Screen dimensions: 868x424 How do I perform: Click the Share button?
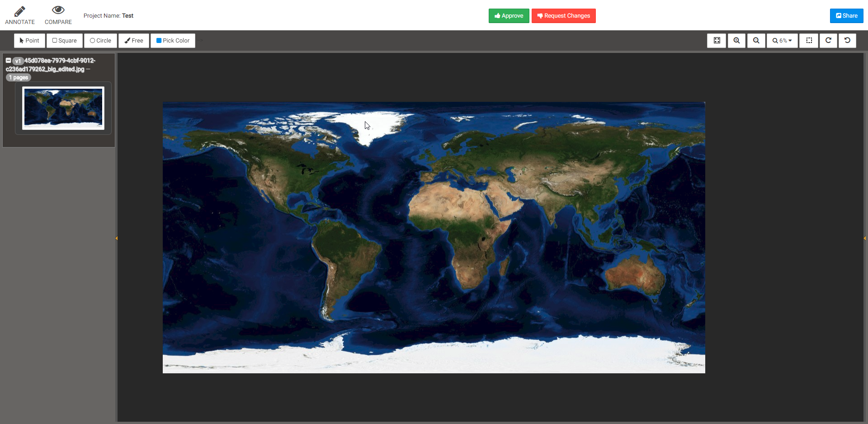click(846, 16)
